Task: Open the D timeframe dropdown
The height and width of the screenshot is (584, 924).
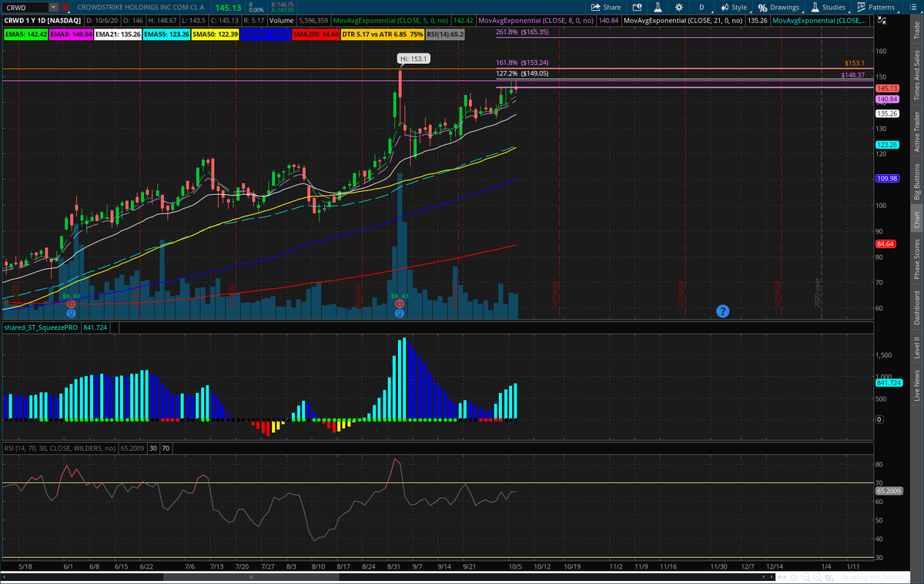Action: coord(701,6)
